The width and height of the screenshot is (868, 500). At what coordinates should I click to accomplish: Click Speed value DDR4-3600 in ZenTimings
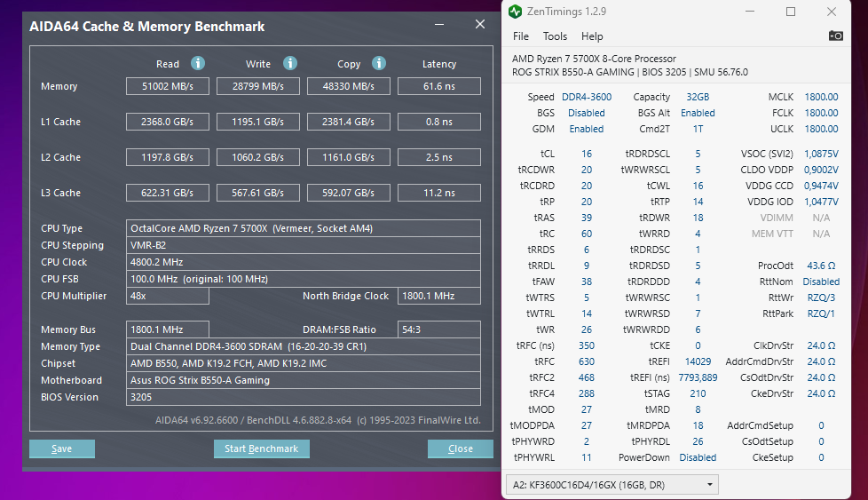point(587,97)
